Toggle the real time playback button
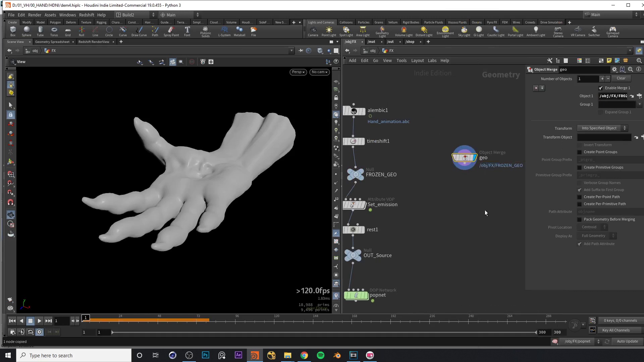This screenshot has width=644, height=362. click(x=39, y=332)
